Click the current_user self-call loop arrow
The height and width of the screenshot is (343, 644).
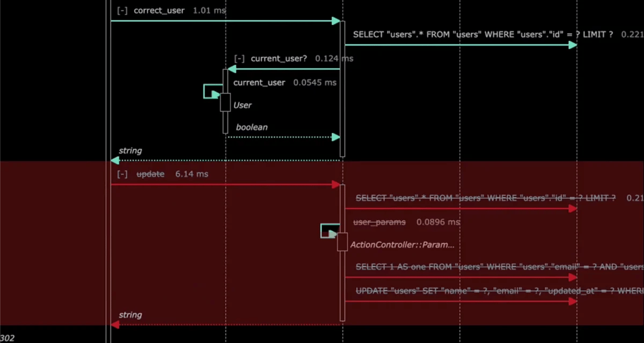point(213,91)
